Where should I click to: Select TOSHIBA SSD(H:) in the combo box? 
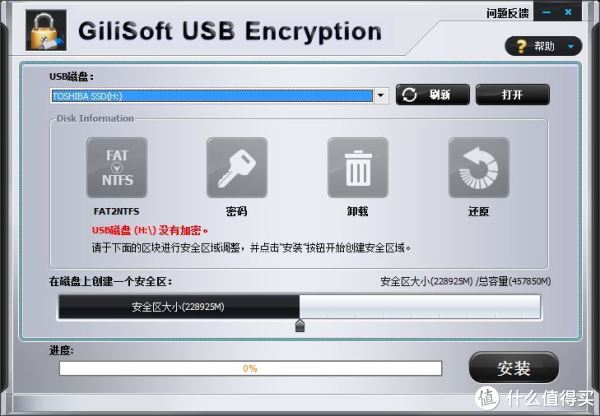[212, 96]
